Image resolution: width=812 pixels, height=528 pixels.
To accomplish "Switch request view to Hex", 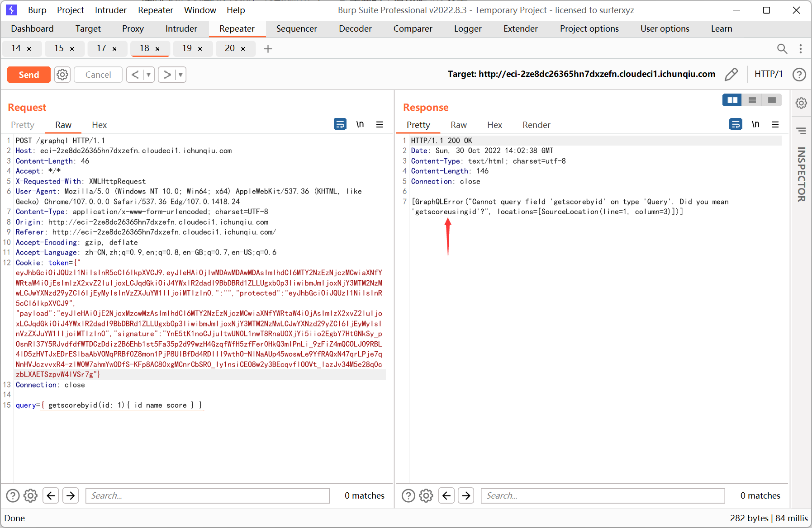I will point(99,125).
